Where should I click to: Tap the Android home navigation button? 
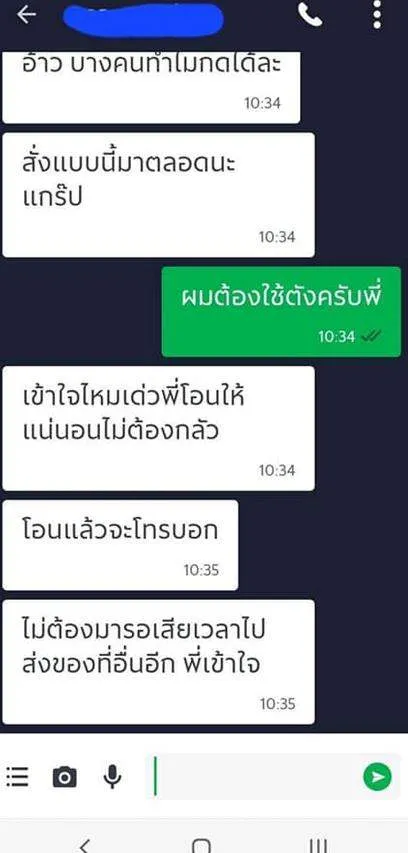201,845
